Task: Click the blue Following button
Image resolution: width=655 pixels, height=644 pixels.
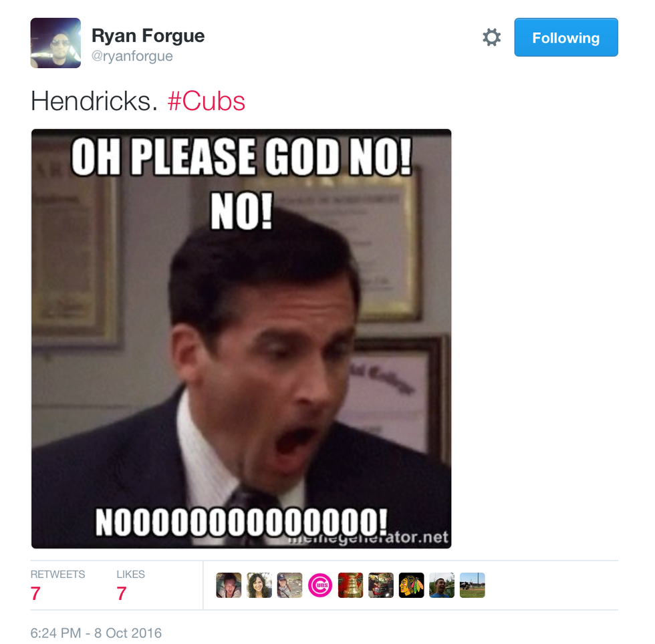Action: point(566,37)
